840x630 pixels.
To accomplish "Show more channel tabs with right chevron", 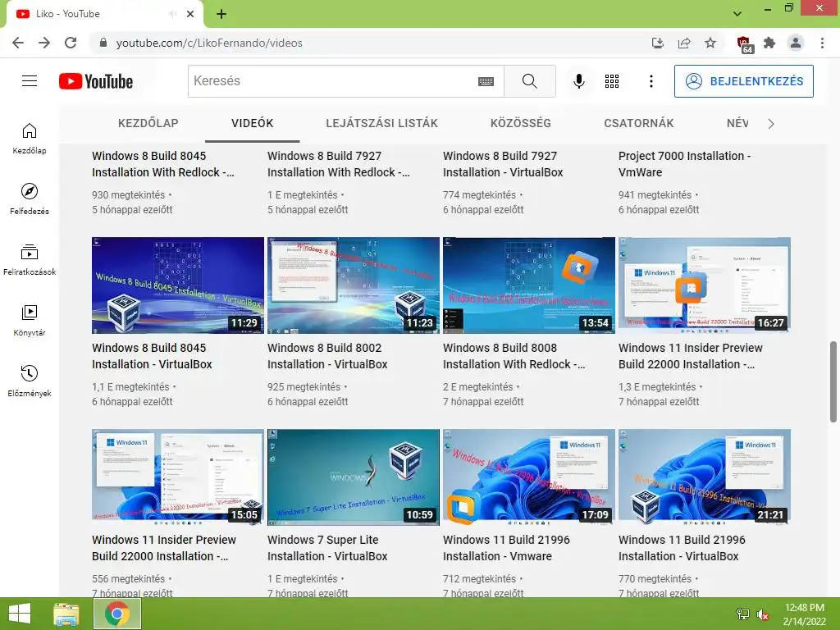I will [x=770, y=124].
